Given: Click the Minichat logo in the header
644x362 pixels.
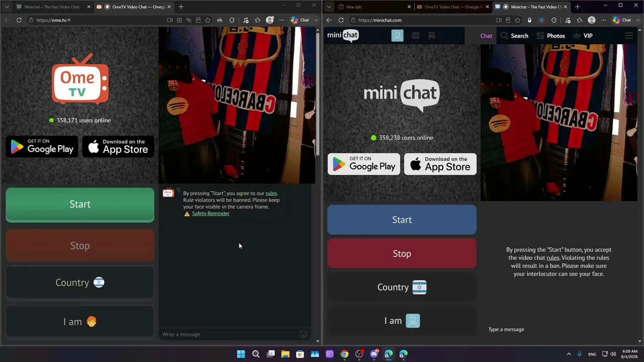Looking at the screenshot, I should (x=343, y=36).
